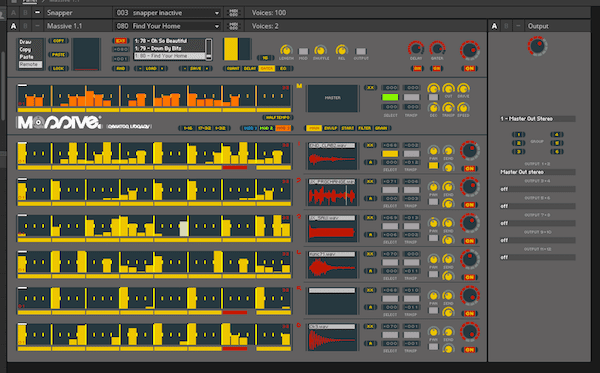
Task: Click track 1 volume knob
Action: 470,150
